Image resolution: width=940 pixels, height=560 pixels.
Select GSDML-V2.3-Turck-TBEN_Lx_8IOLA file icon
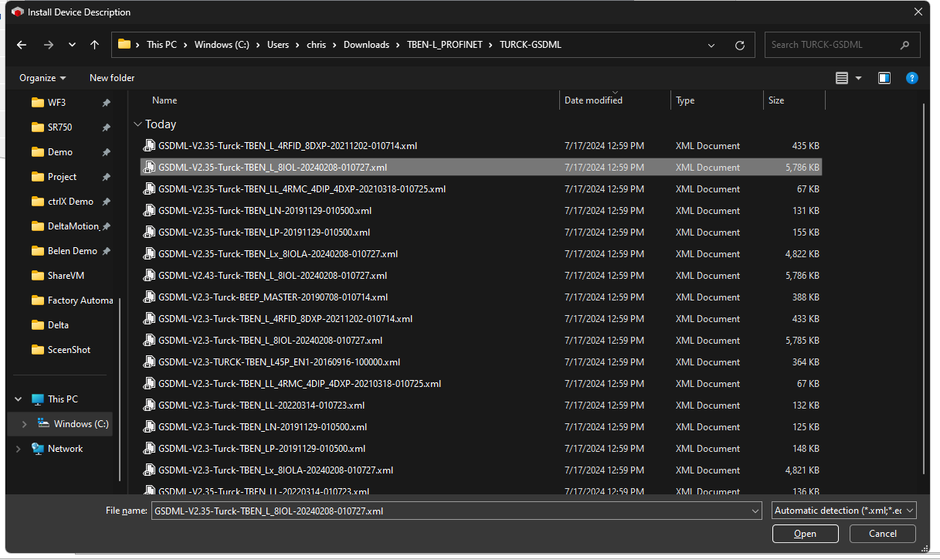(149, 470)
